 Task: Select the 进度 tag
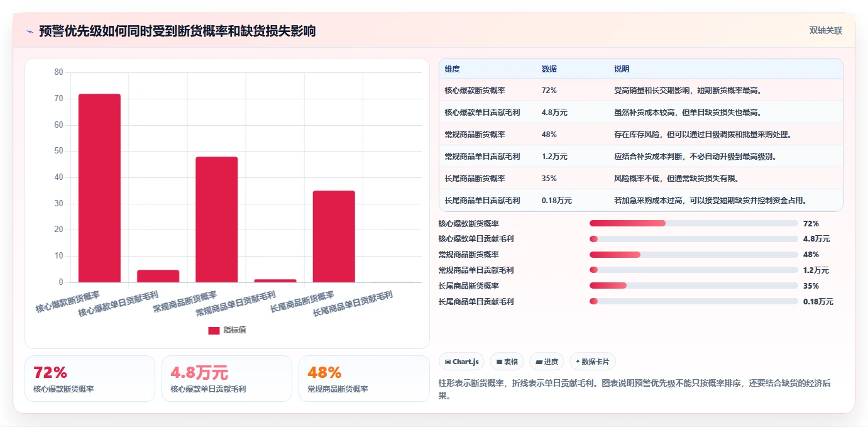(x=547, y=362)
